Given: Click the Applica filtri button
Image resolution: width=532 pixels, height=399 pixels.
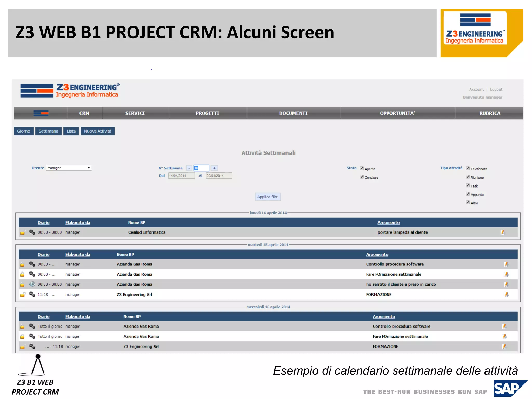Looking at the screenshot, I should 268,197.
